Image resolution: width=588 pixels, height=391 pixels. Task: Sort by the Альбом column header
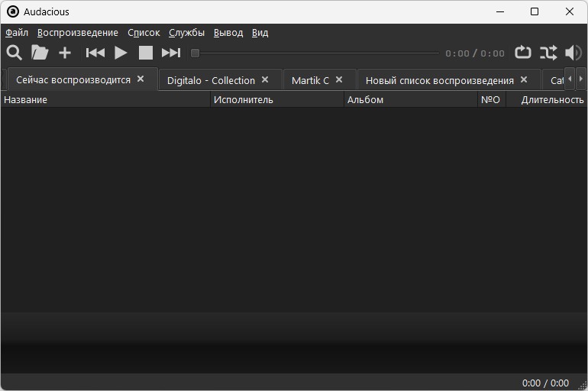click(x=411, y=100)
